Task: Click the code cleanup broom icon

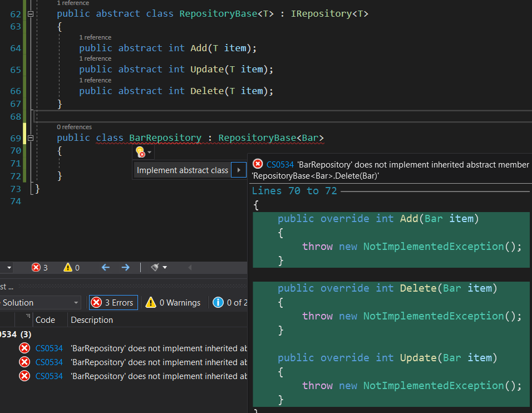Action: [x=155, y=267]
